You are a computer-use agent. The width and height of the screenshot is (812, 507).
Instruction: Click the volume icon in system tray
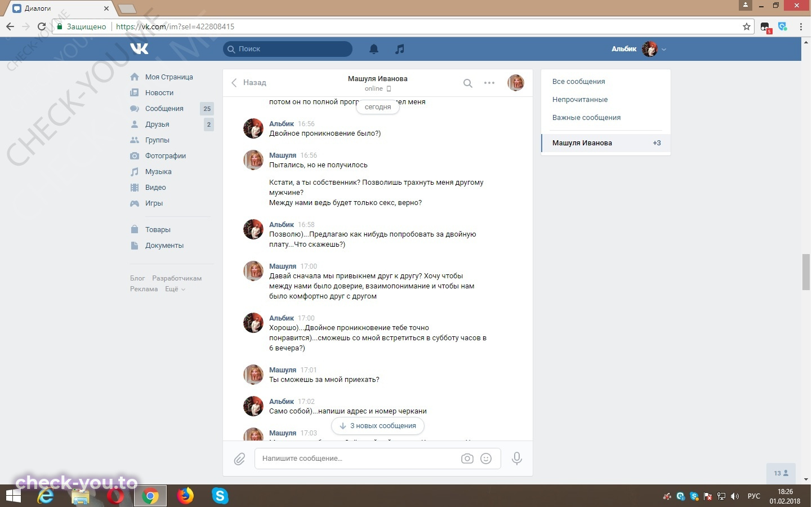(734, 496)
